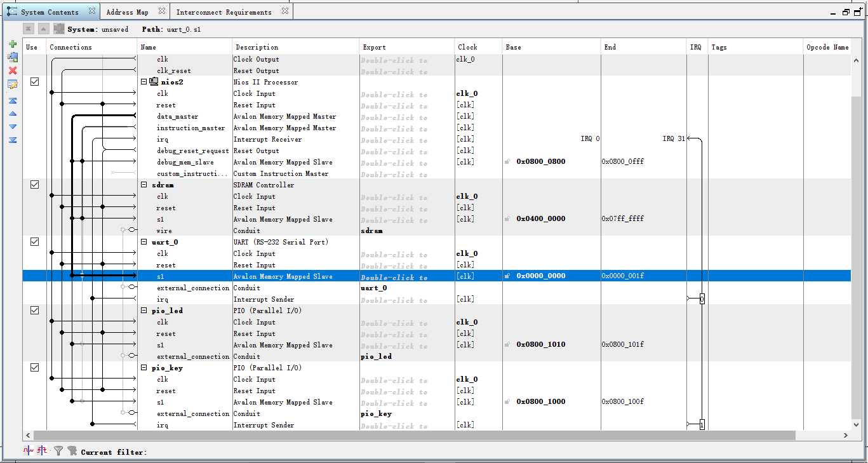Select the pio_led export name cell
Viewport: 868px width, 463px height.
(407, 356)
